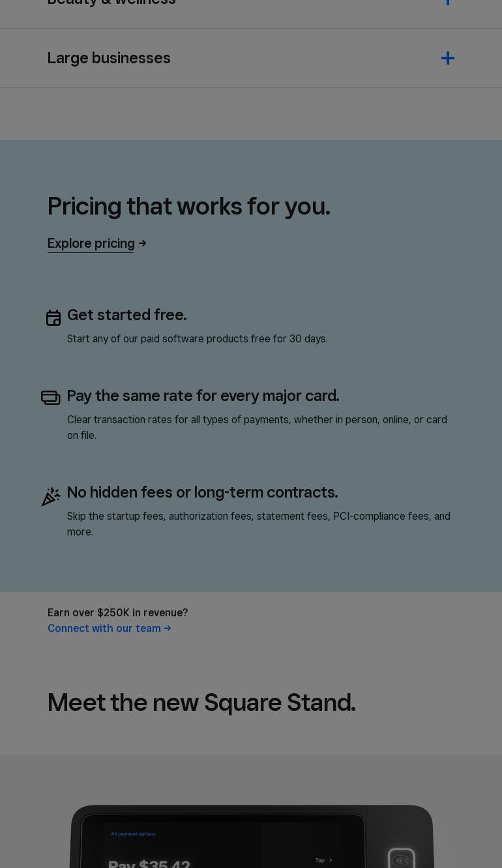The height and width of the screenshot is (868, 502).
Task: Click Pay the same rate for every major card
Action: tap(203, 396)
